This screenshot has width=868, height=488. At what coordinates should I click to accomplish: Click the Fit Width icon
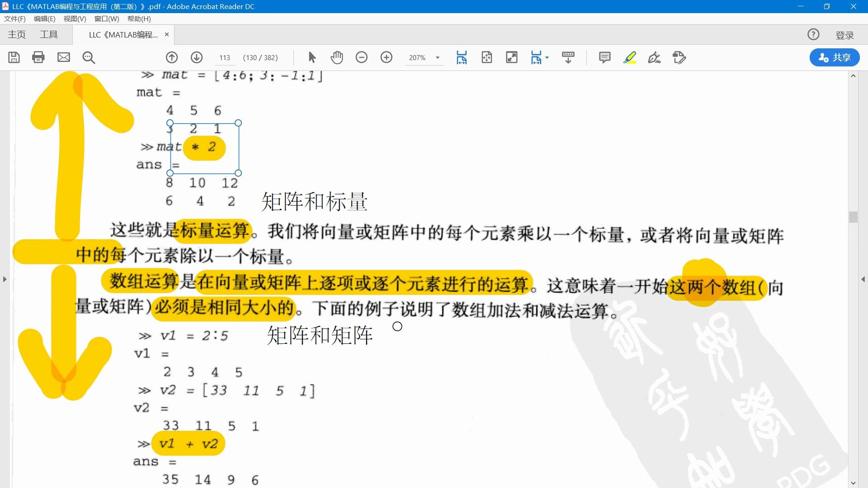(x=462, y=57)
